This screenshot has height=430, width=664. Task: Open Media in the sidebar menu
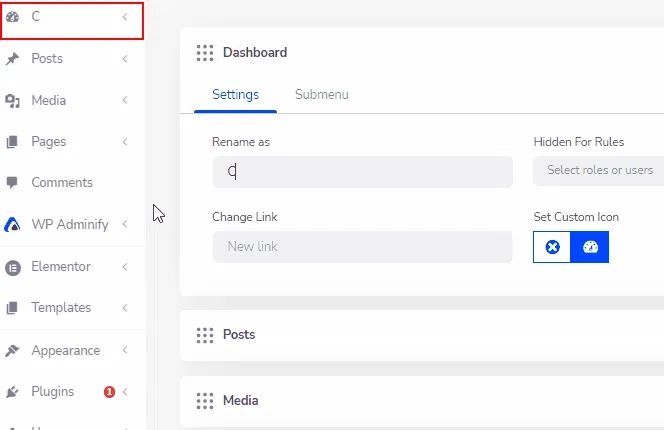pos(49,100)
